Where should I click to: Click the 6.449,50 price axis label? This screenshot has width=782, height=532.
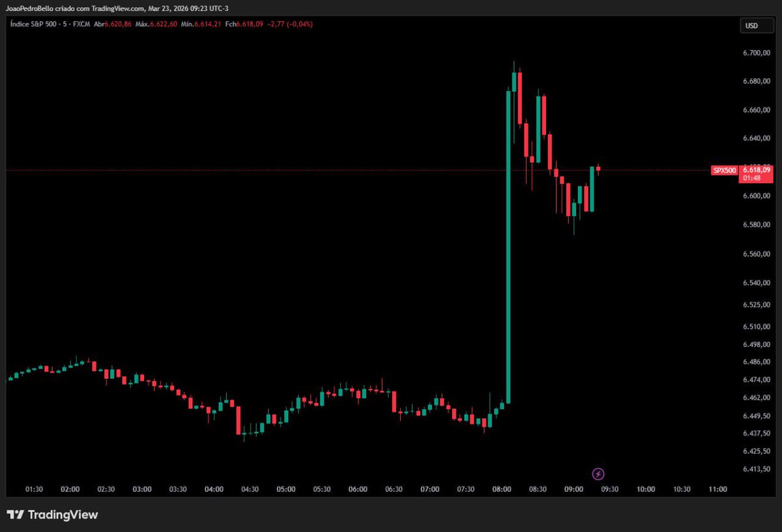click(x=757, y=415)
